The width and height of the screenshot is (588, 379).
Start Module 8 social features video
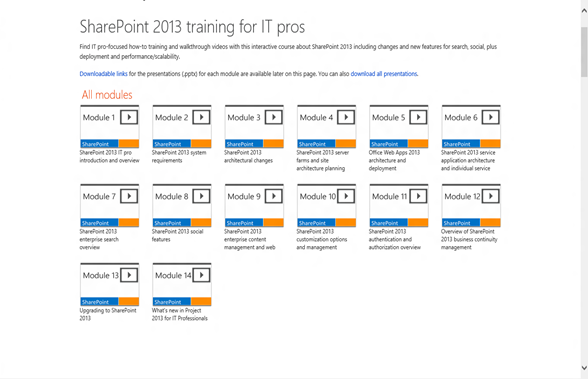[201, 196]
